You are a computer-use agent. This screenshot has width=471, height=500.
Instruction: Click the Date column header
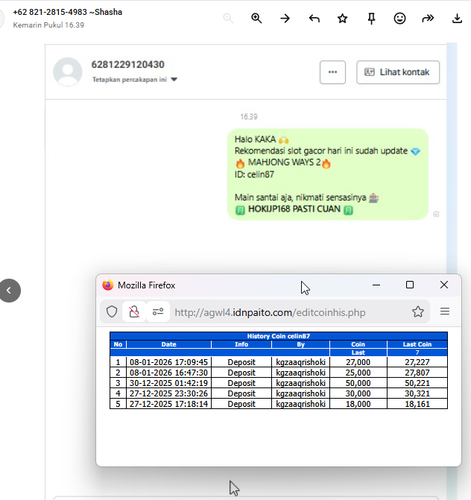[x=169, y=344]
